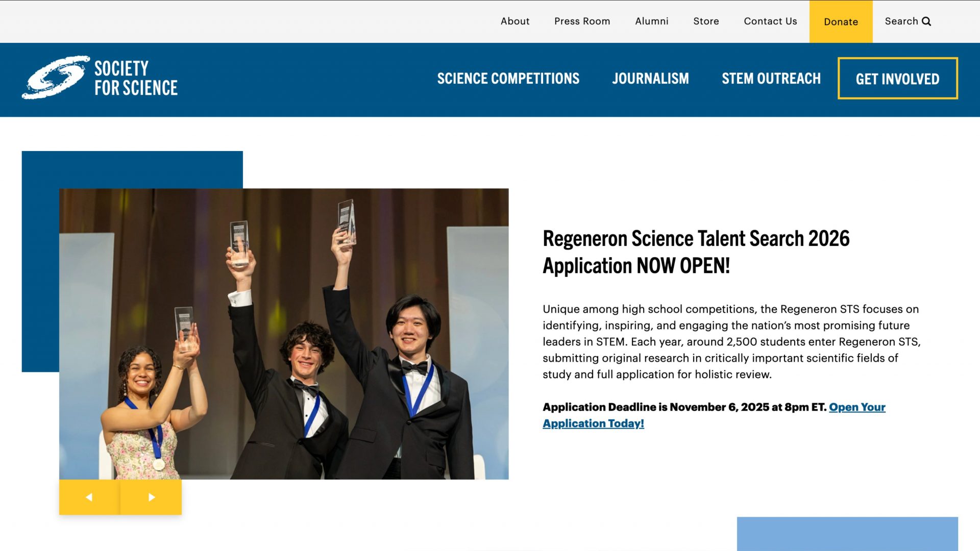
Task: Visit the Store page
Action: click(x=706, y=21)
